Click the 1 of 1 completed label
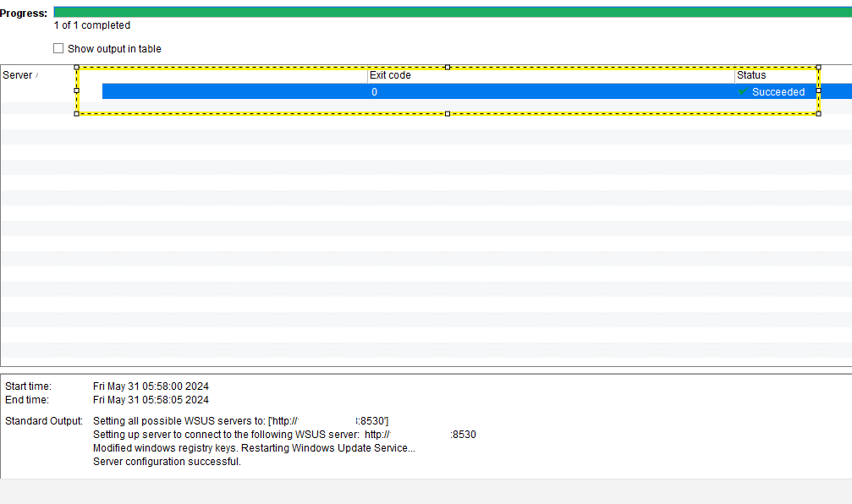Screen dimensions: 852x504 pyautogui.click(x=91, y=25)
